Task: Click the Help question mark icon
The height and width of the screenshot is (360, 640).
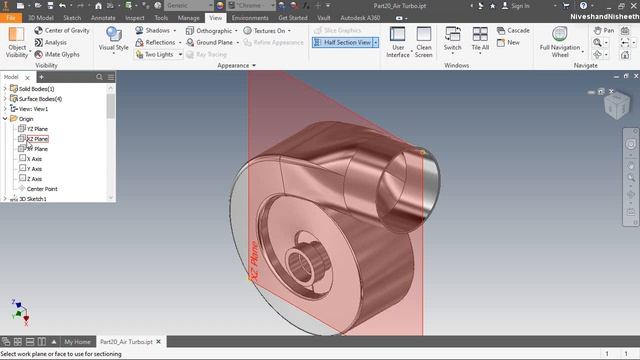Action: (583, 6)
